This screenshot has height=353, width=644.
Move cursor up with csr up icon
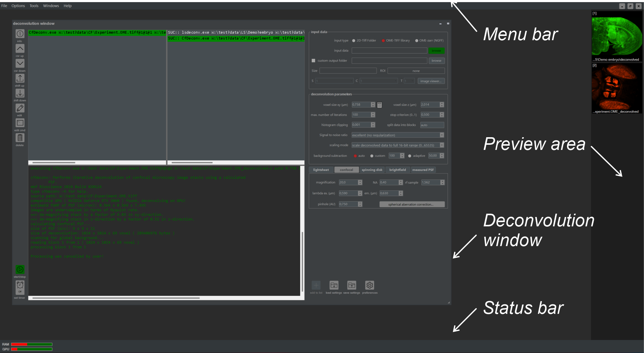[20, 49]
